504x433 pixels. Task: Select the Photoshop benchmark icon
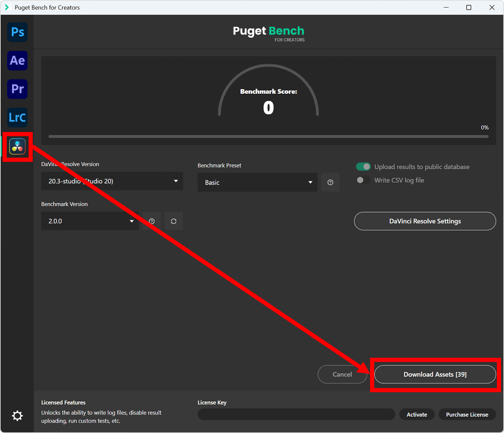click(17, 32)
